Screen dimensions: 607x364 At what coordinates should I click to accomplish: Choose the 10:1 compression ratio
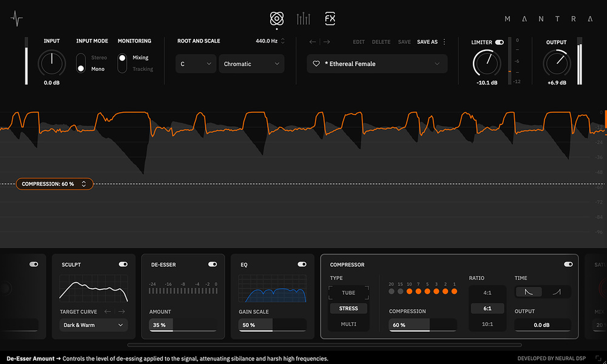click(487, 324)
